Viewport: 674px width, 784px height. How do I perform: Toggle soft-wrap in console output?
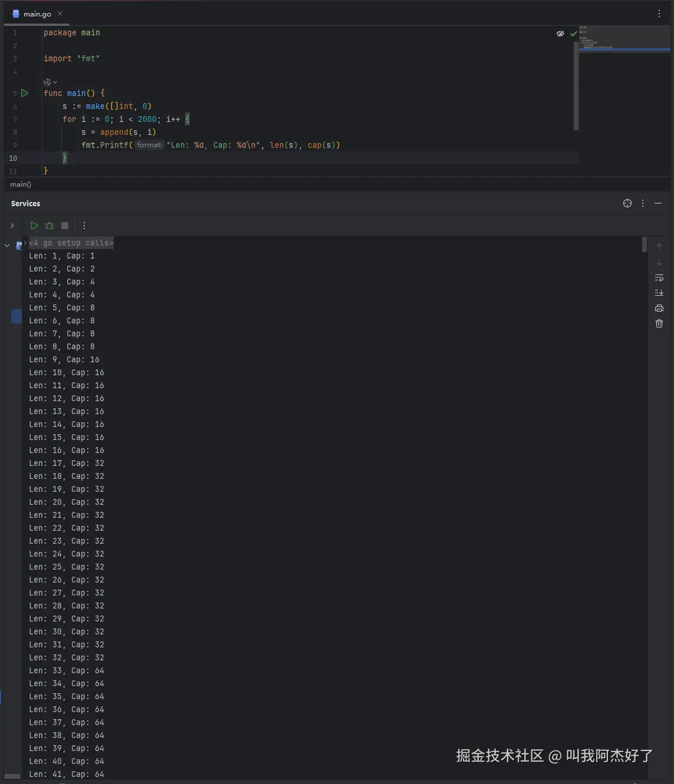click(x=659, y=277)
